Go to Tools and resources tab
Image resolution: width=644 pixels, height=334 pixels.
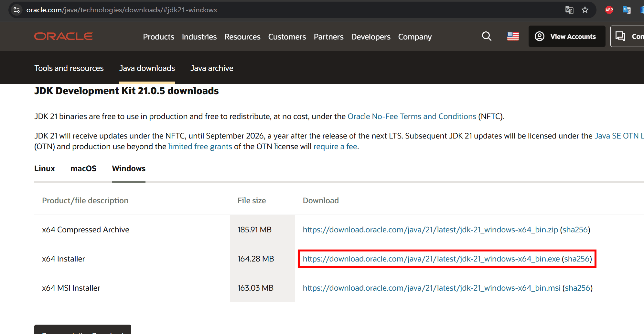(x=69, y=68)
